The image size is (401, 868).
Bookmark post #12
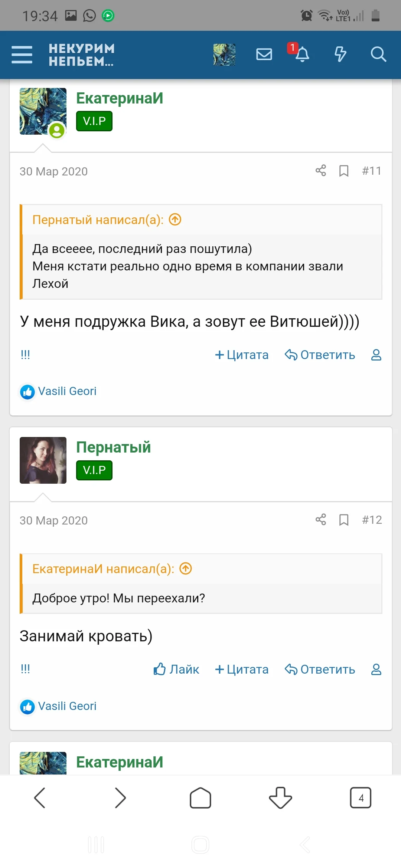point(343,520)
